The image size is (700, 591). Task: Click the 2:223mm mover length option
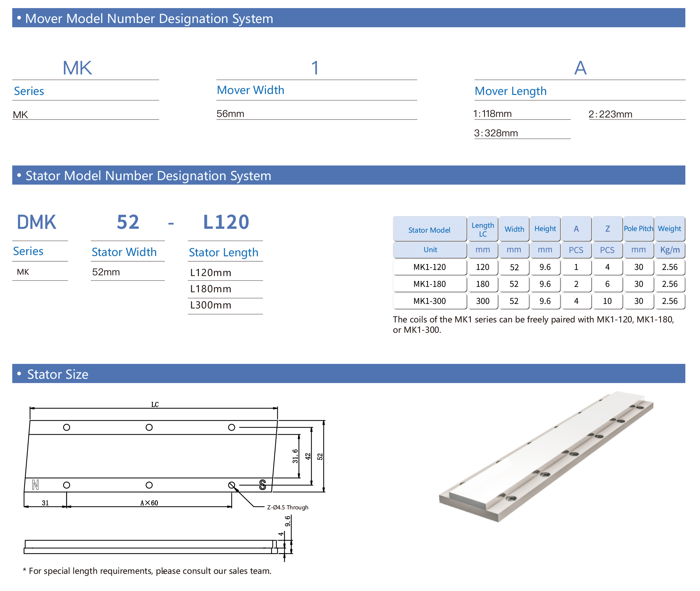(x=610, y=114)
